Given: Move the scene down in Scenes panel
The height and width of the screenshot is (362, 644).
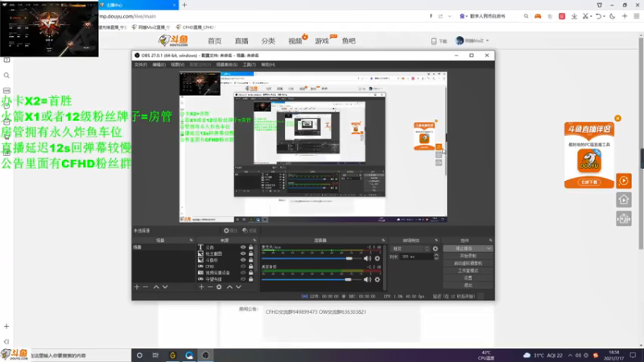Looking at the screenshot, I should (x=165, y=287).
